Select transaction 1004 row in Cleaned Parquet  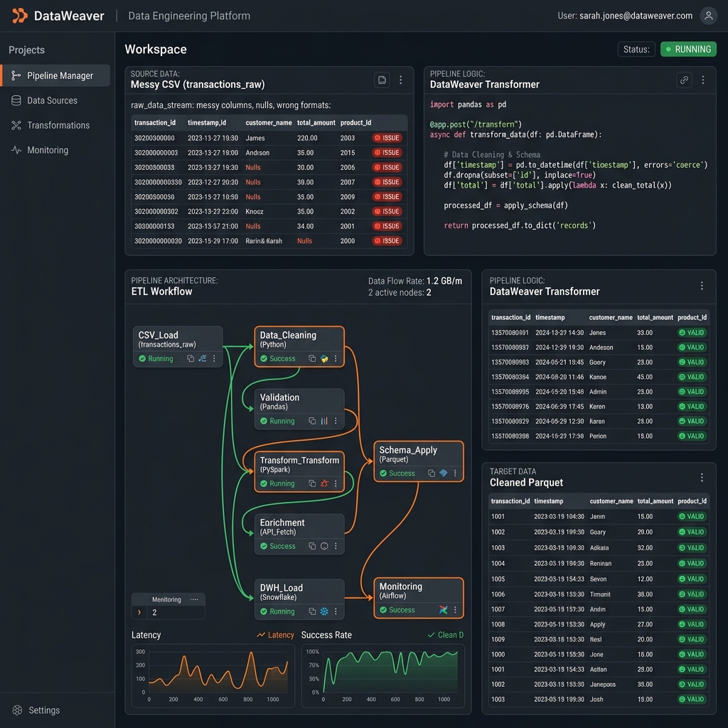(599, 563)
